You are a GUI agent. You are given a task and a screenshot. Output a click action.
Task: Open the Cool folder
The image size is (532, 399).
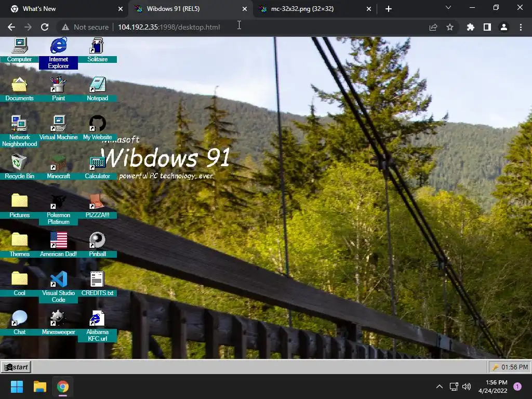pos(19,284)
